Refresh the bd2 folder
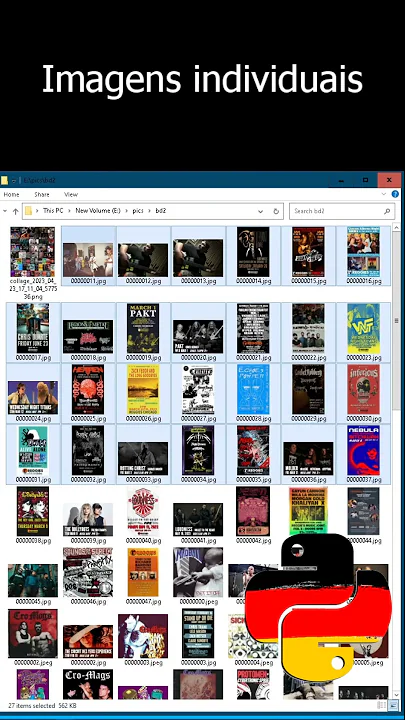This screenshot has height=720, width=405. point(276,211)
